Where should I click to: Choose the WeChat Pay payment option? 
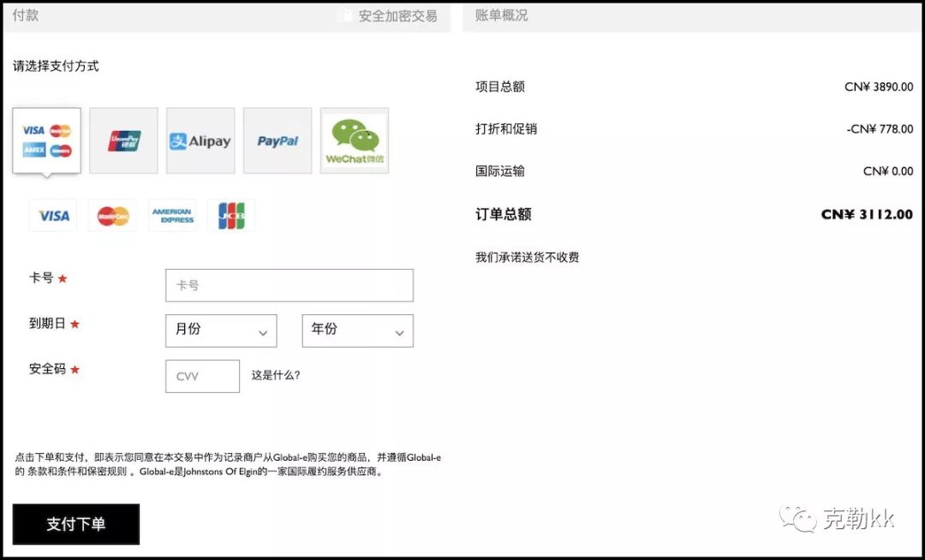click(x=354, y=140)
